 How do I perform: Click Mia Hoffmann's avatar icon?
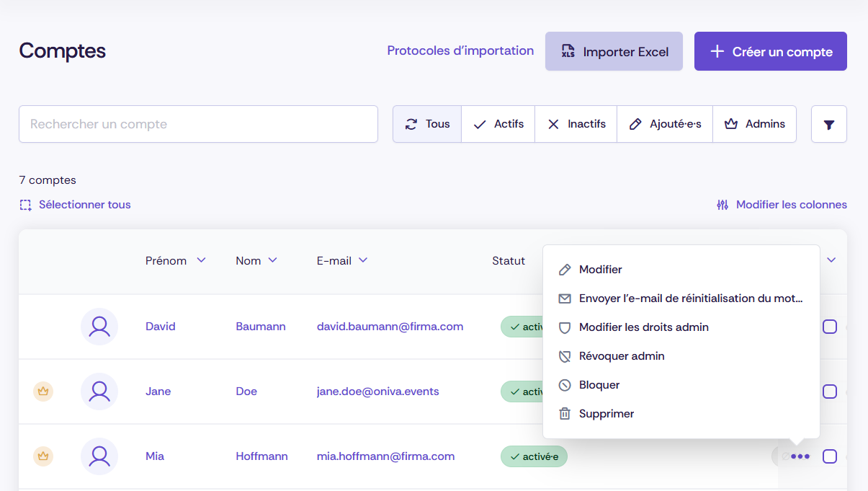(x=99, y=456)
